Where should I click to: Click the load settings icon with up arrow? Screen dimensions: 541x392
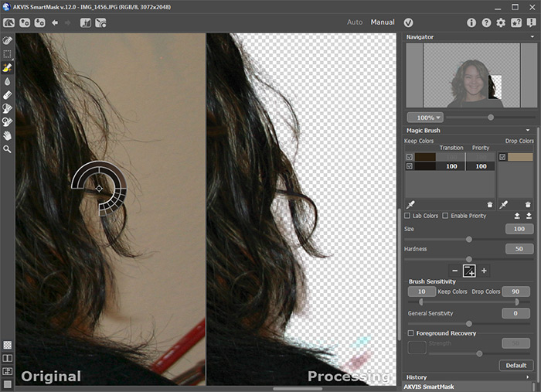coord(24,22)
